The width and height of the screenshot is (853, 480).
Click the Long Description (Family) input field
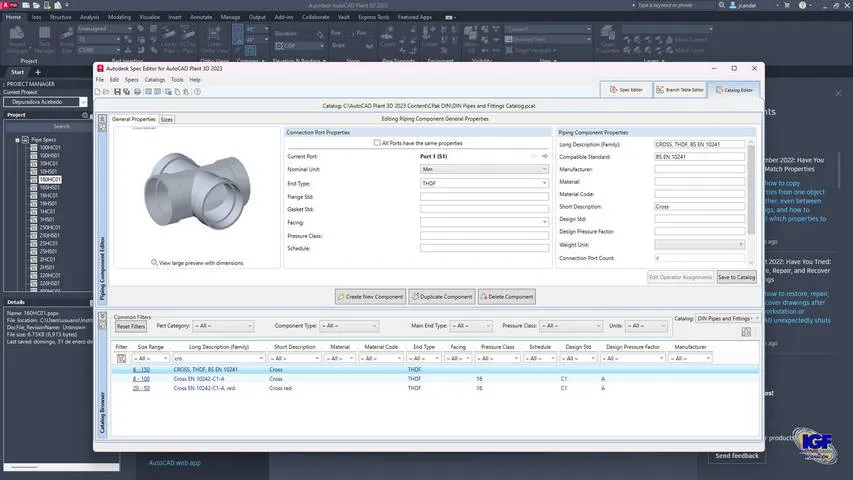(699, 144)
